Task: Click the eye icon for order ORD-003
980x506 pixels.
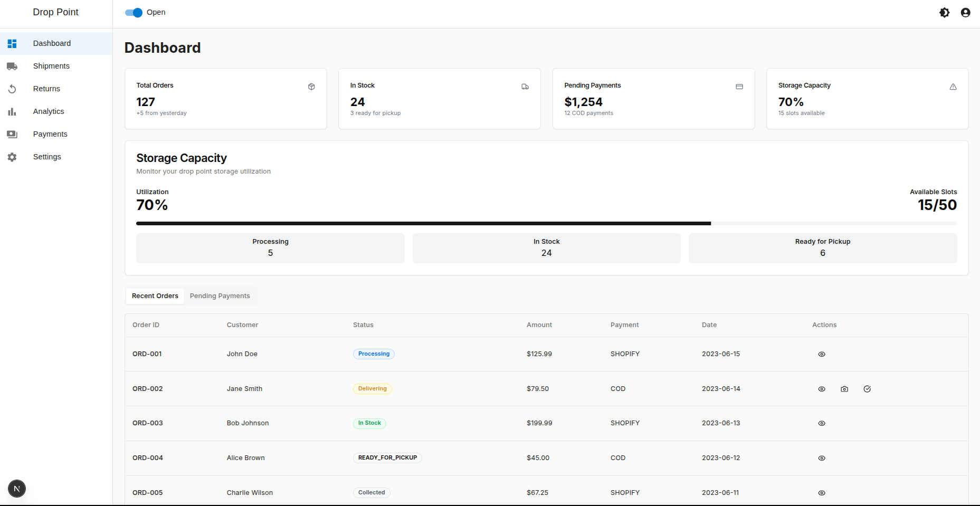Action: [822, 423]
